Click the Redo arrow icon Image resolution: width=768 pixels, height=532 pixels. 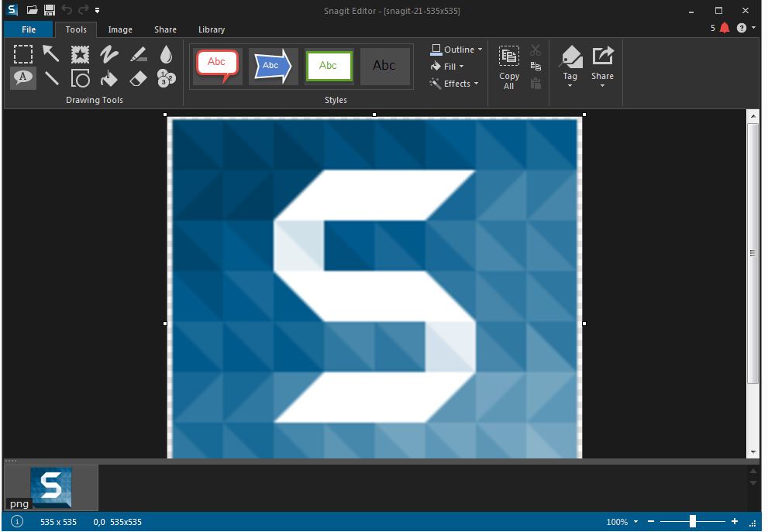[83, 9]
